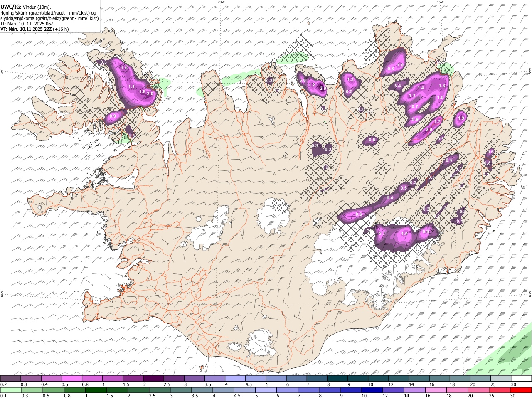Click the upper legend swatch labeled 3
The height and width of the screenshot is (399, 532).
click(x=194, y=378)
